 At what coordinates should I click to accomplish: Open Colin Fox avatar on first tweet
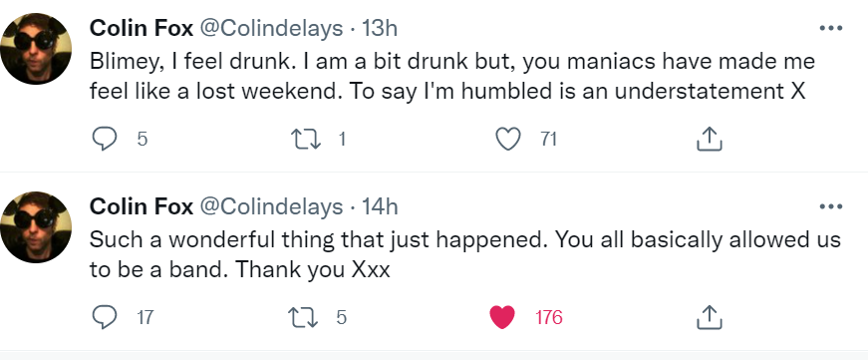click(x=36, y=49)
